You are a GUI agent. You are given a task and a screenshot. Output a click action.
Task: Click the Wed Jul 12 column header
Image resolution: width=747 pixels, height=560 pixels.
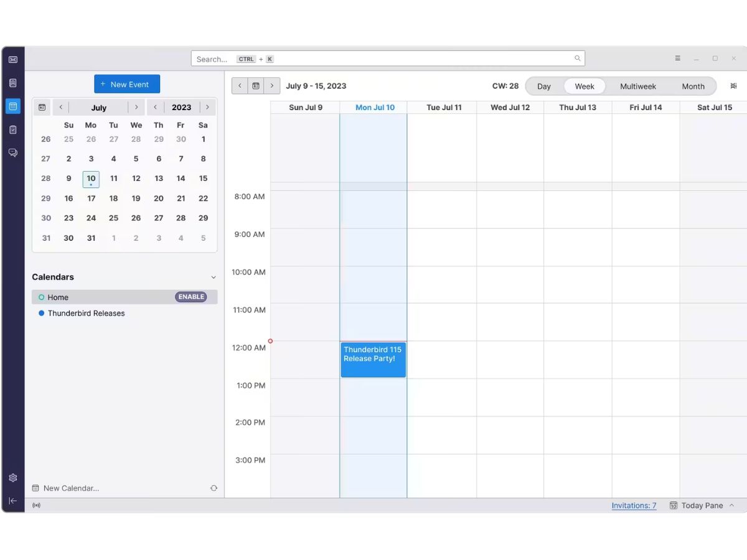pos(510,108)
